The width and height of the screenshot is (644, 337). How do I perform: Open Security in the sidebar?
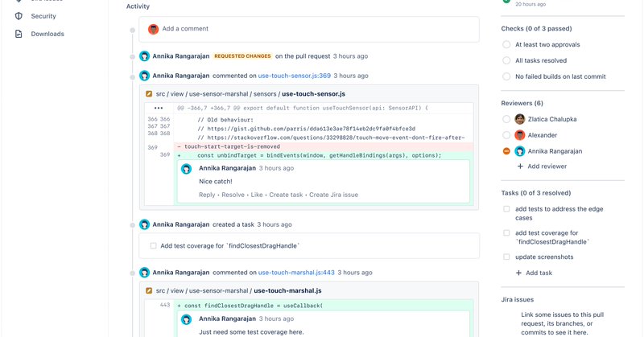click(x=43, y=16)
